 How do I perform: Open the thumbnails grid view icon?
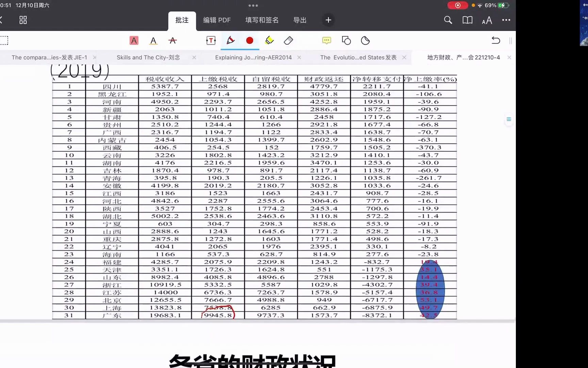point(23,20)
